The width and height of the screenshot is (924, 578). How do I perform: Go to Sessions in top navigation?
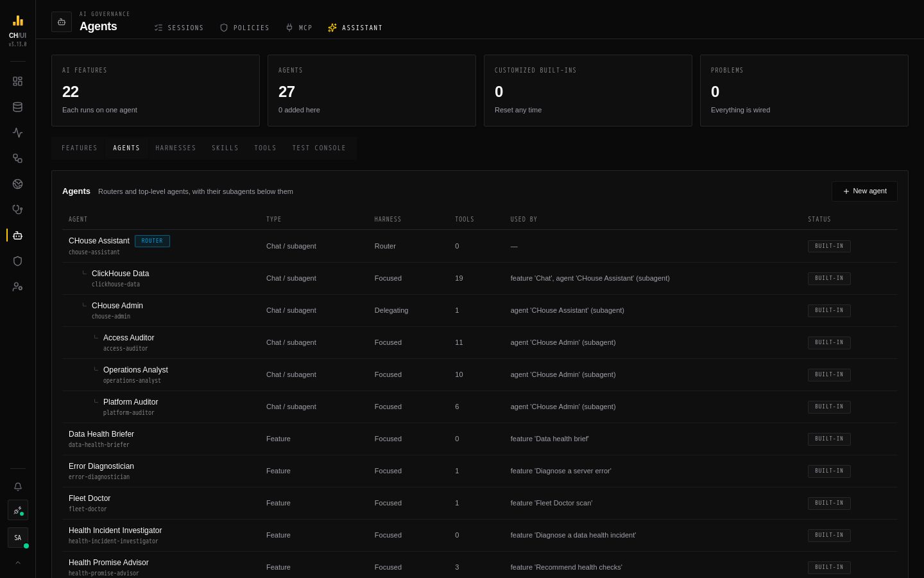[179, 28]
